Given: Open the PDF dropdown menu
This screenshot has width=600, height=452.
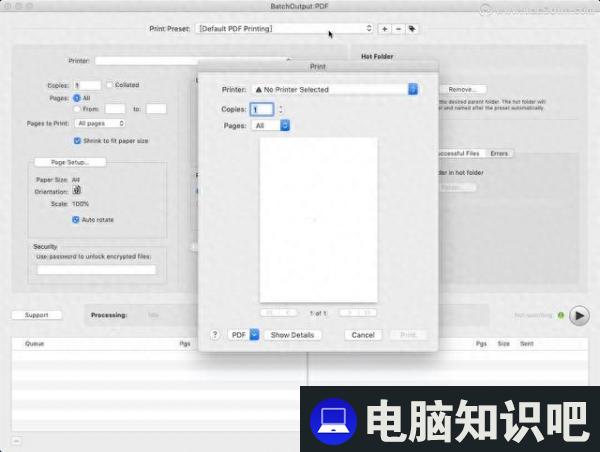Looking at the screenshot, I should pos(243,335).
